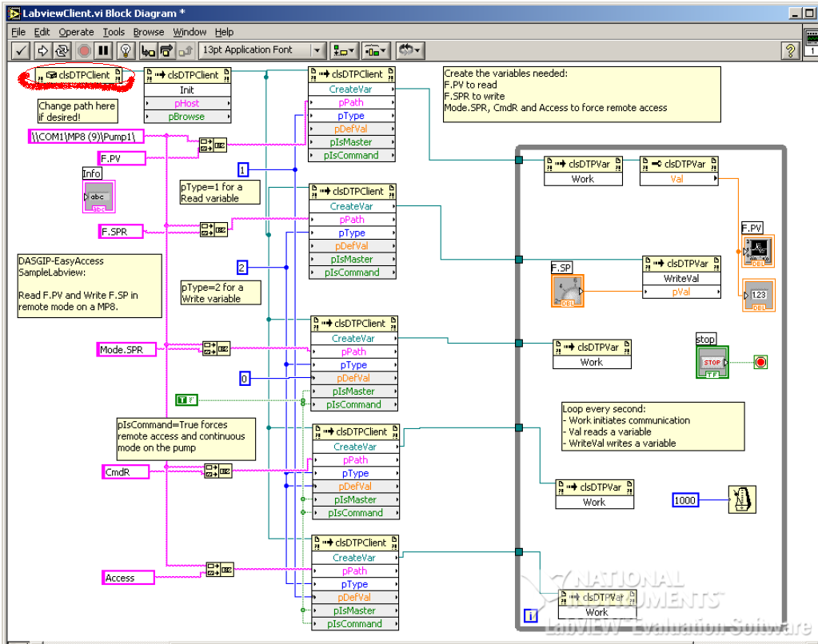
Task: Click the Step Out toolbar icon
Action: coord(186,50)
